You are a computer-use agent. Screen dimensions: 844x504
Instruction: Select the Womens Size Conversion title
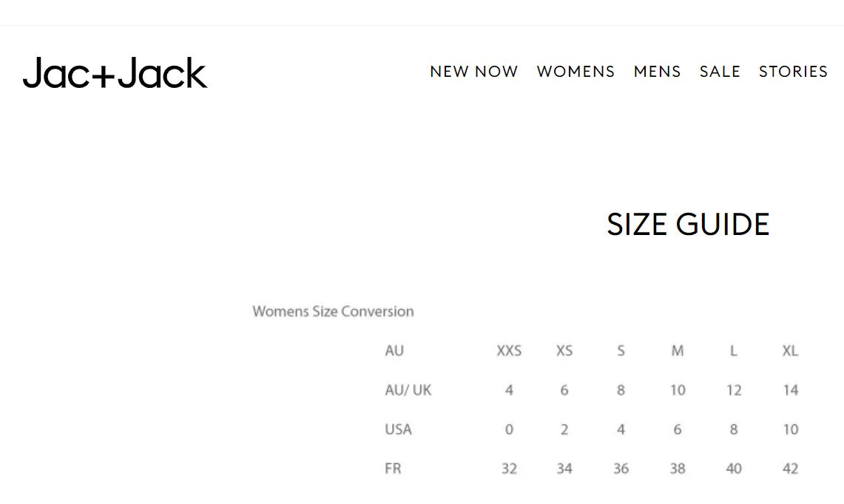333,311
